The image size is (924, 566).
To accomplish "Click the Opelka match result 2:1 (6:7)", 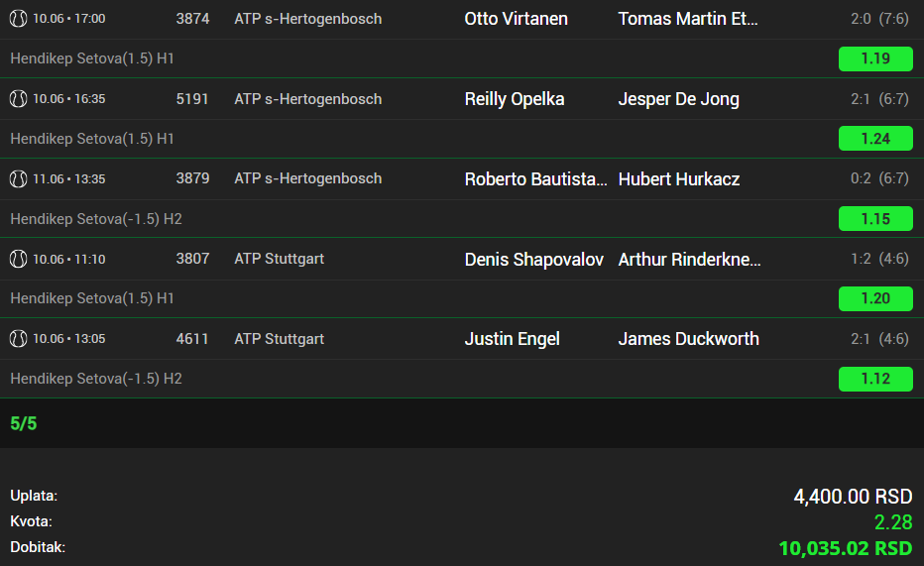I will [x=879, y=99].
